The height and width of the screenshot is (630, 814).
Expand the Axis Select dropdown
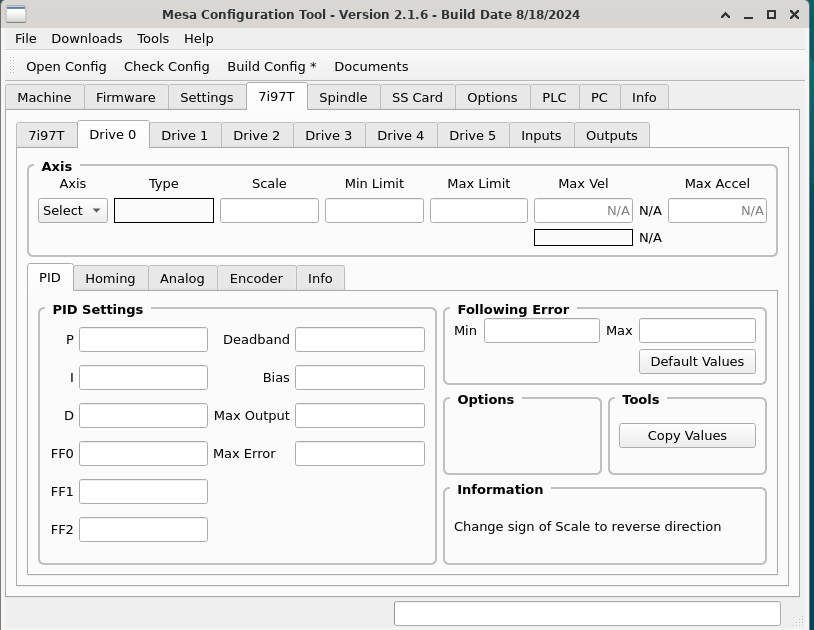(x=73, y=211)
